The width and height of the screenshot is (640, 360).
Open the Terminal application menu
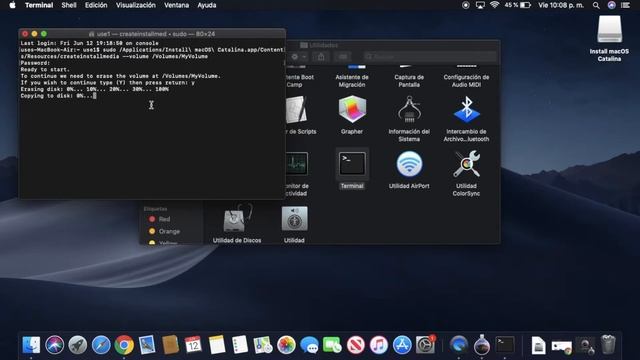(x=39, y=5)
